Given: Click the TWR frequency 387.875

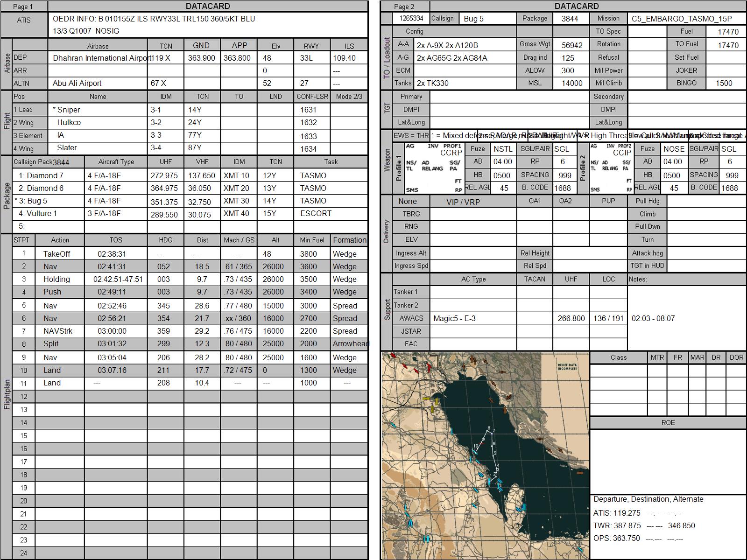Looking at the screenshot, I should pos(627,525).
